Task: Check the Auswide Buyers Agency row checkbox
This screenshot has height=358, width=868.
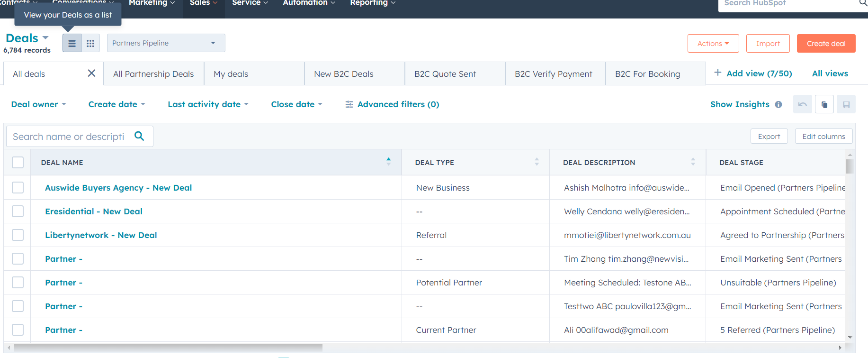Action: pos(18,188)
